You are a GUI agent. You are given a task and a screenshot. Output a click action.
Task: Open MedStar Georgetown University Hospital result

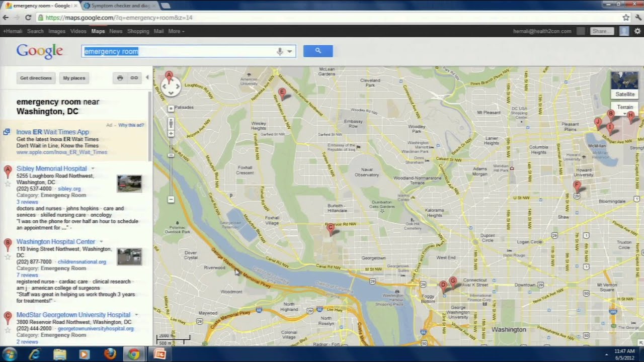pos(73,315)
